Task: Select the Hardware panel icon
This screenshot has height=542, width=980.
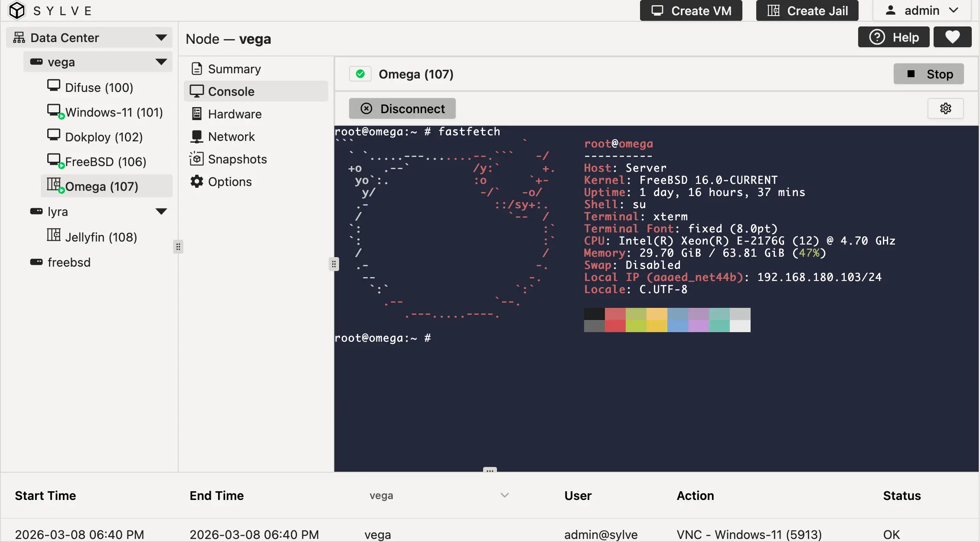Action: [x=196, y=114]
